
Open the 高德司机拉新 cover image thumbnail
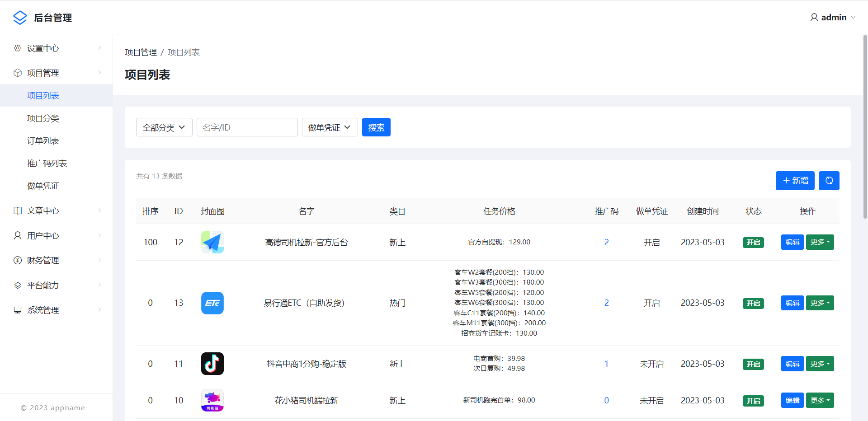tap(212, 242)
